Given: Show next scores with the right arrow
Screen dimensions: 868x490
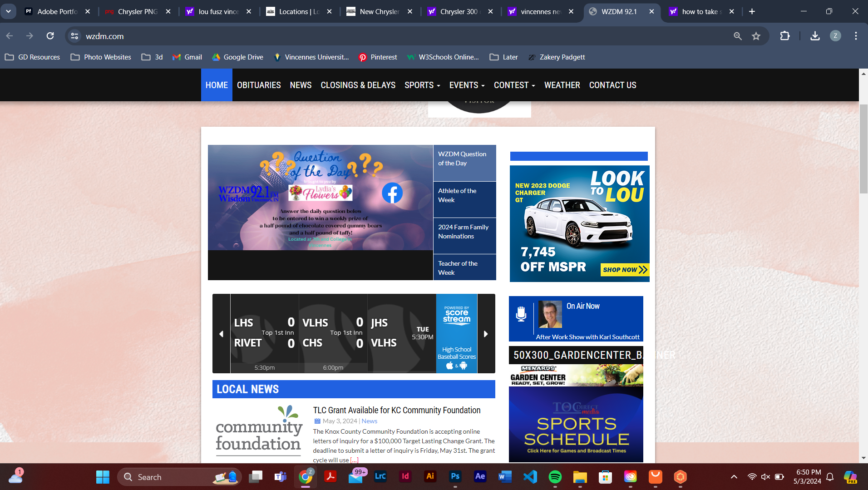Looking at the screenshot, I should 486,334.
